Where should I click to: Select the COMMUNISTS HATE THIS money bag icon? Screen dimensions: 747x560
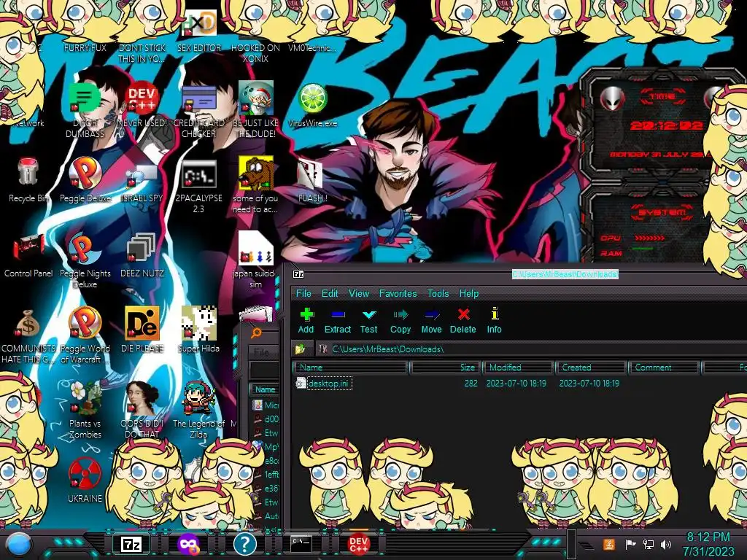point(28,336)
